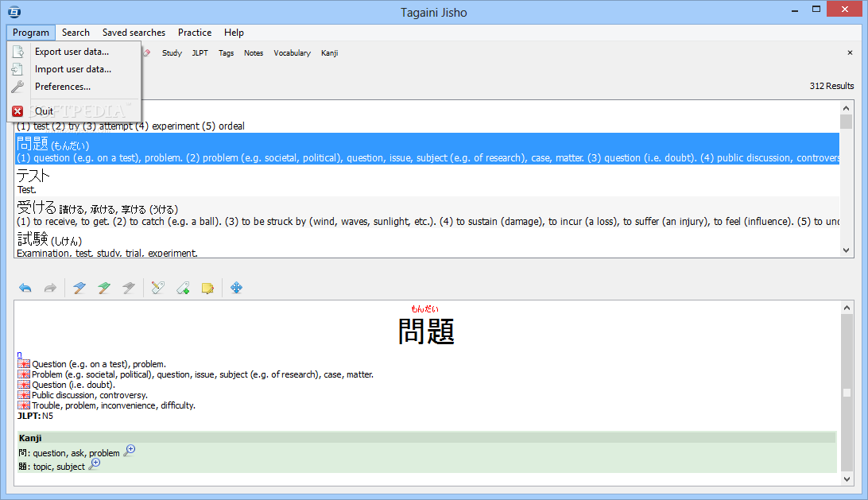868x500 pixels.
Task: Click detail pane scrollbar up arrow
Action: [x=847, y=308]
